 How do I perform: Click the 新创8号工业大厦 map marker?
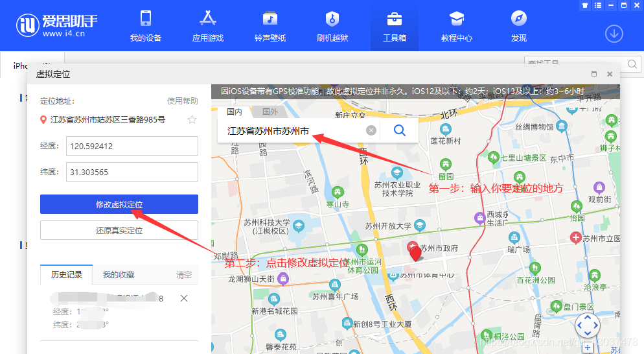click(347, 323)
